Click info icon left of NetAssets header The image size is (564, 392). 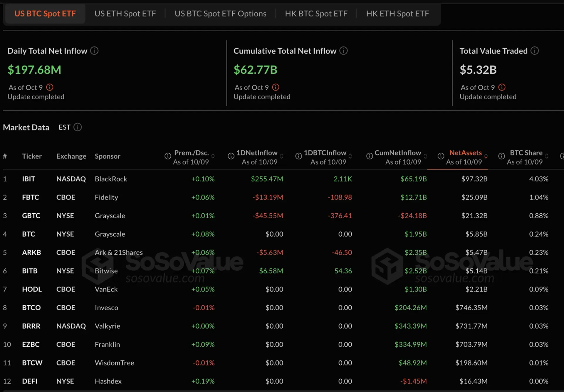click(x=441, y=156)
